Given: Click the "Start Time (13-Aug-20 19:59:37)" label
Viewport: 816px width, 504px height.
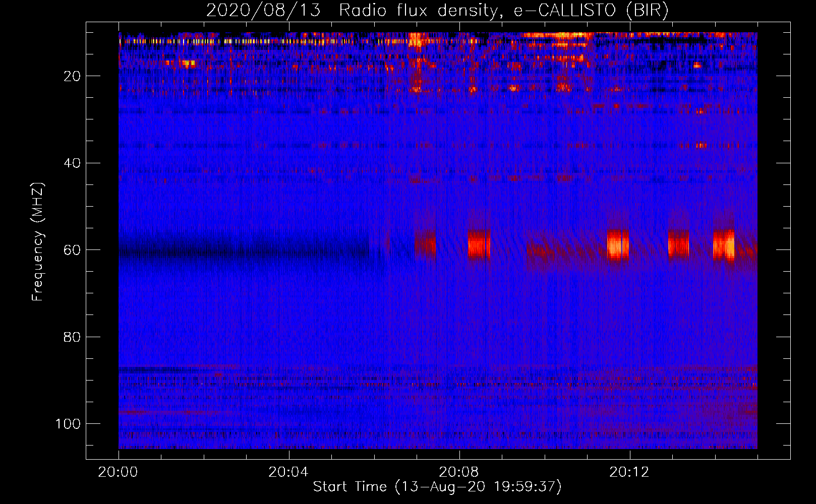Looking at the screenshot, I should click(x=437, y=487).
